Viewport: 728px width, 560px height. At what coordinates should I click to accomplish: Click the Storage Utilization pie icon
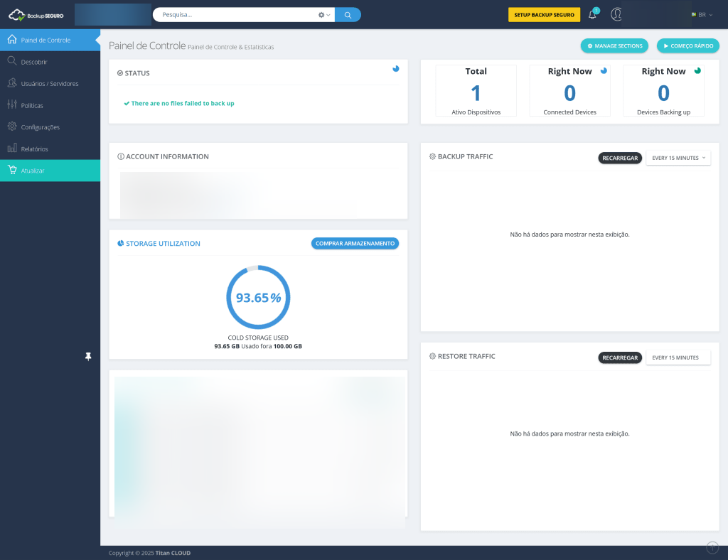[x=121, y=244]
